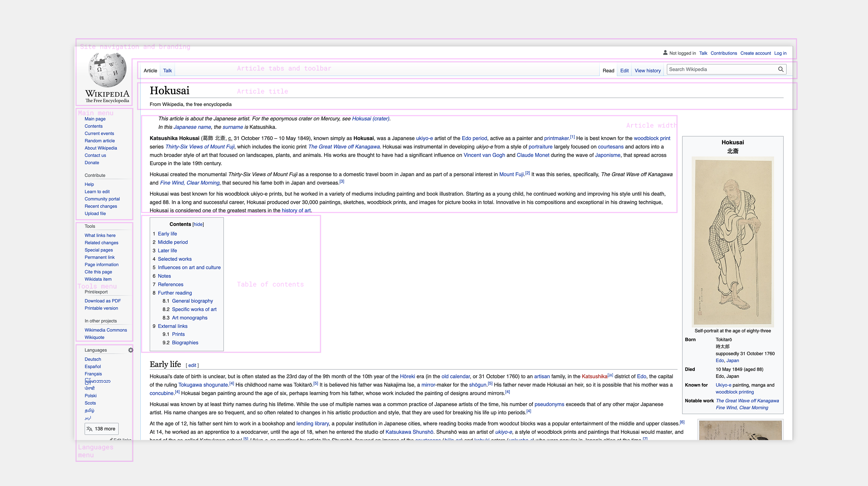Image resolution: width=868 pixels, height=486 pixels.
Task: Click the user avatar icon beside Not logged in
Action: tap(665, 53)
